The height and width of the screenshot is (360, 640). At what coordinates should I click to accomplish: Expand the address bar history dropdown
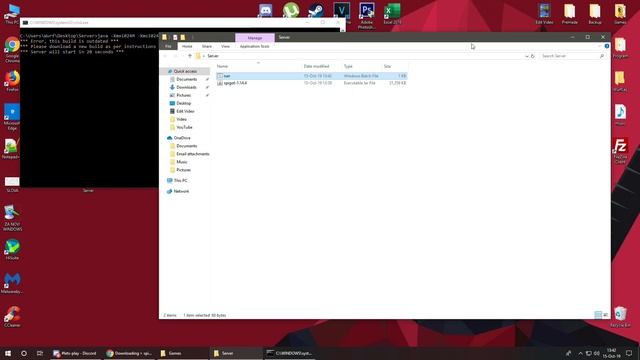[x=527, y=56]
